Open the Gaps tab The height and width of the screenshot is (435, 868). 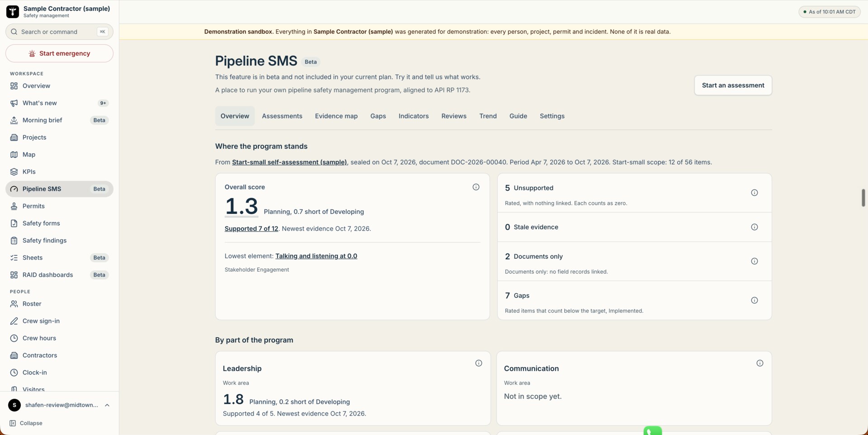[x=378, y=116]
